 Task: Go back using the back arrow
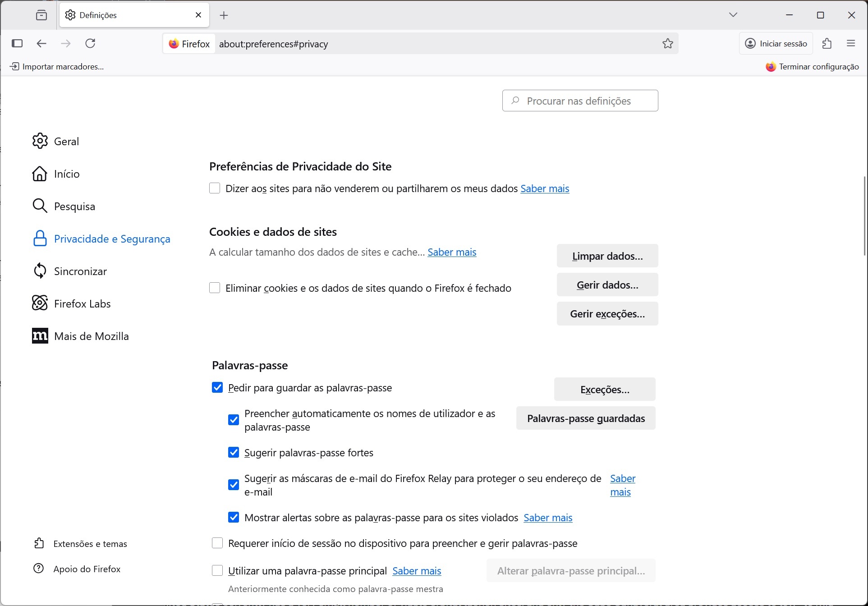pyautogui.click(x=41, y=43)
